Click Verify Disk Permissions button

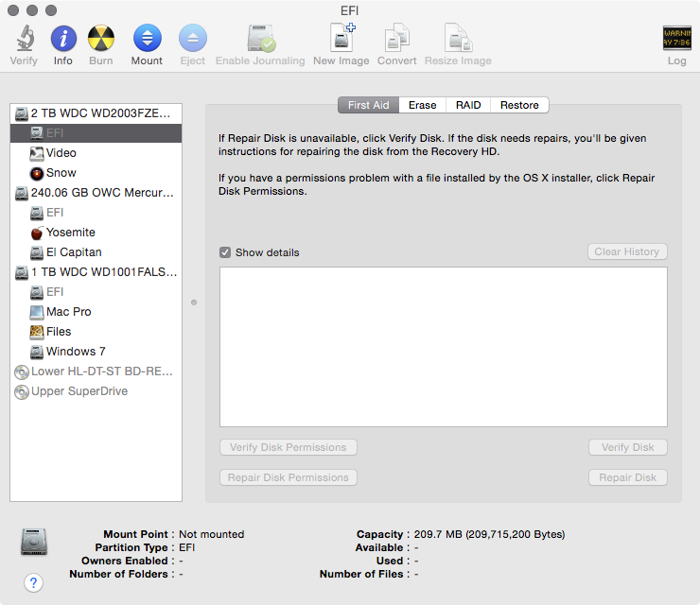[x=289, y=447]
